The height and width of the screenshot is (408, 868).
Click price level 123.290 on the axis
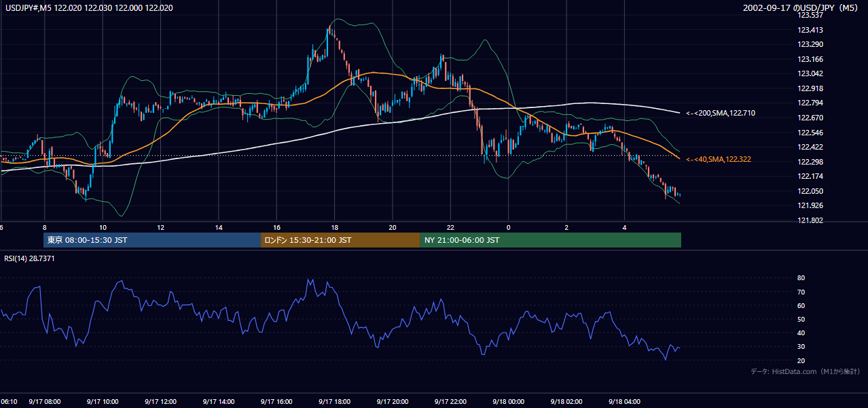(810, 44)
